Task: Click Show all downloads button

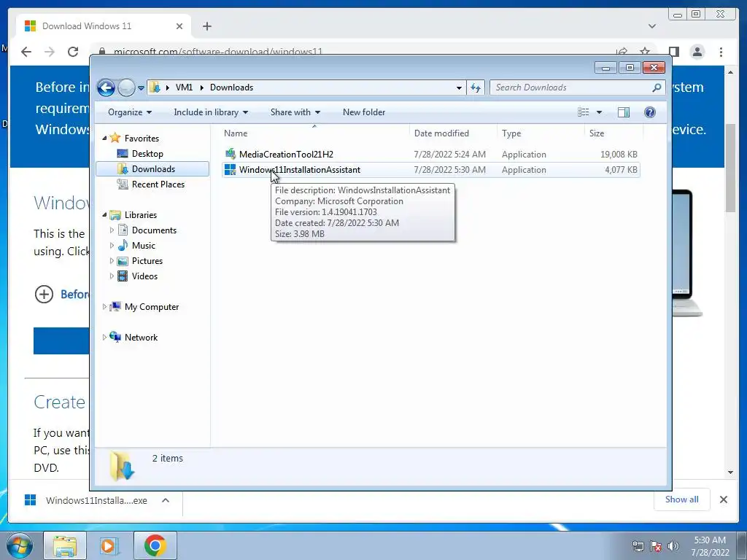Action: click(682, 499)
